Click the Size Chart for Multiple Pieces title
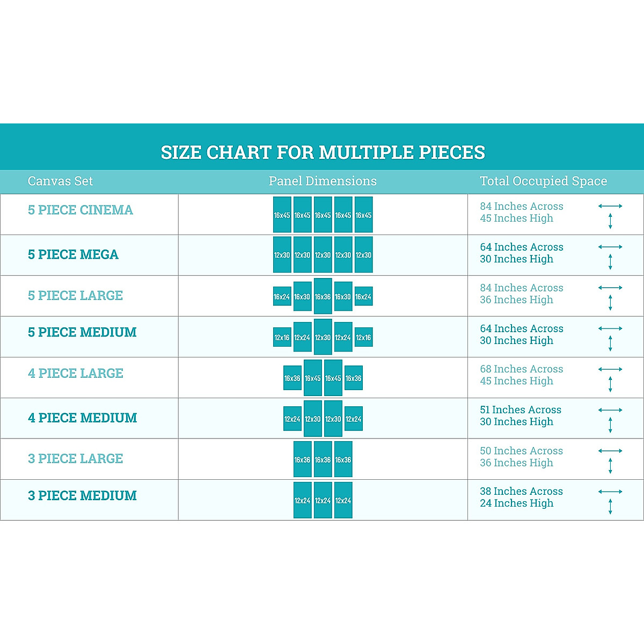This screenshot has height=644, width=644. click(x=323, y=152)
